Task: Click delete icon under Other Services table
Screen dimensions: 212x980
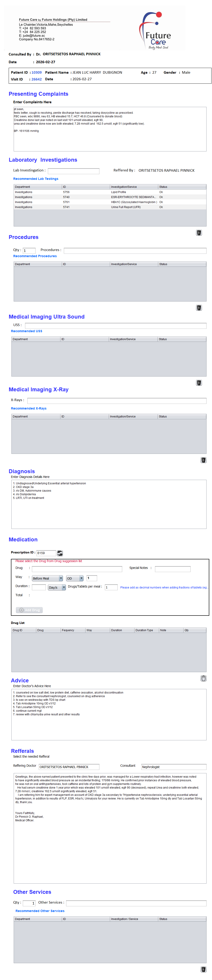Action: (x=203, y=969)
